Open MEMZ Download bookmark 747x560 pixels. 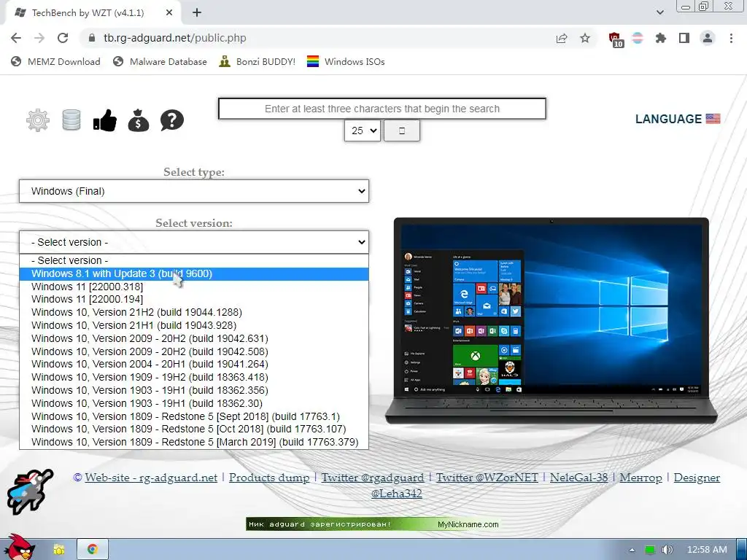click(x=55, y=61)
